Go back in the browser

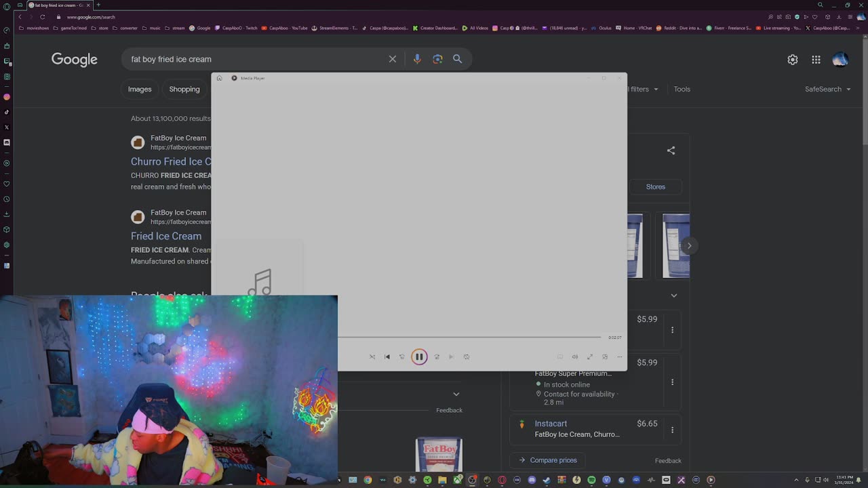[20, 17]
